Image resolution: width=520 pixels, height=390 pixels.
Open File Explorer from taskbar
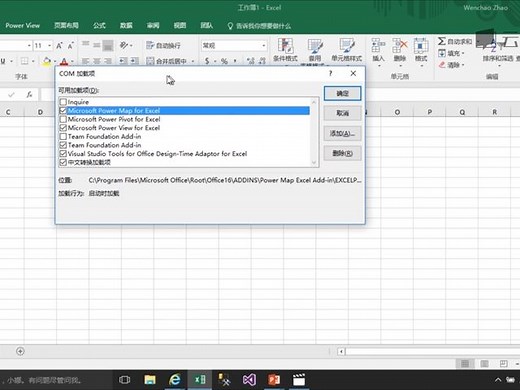point(150,380)
